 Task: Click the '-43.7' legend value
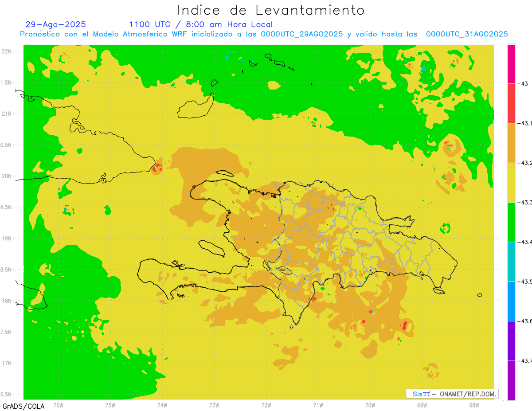tap(524, 360)
